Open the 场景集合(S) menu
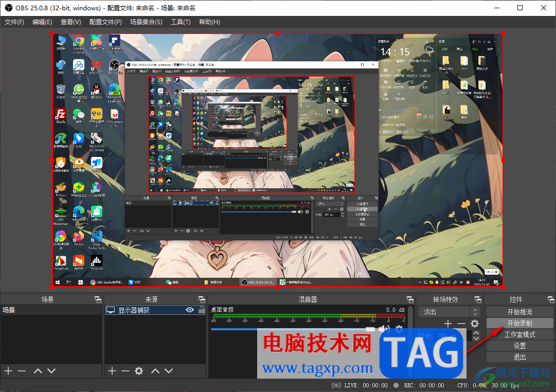This screenshot has width=556, height=392. [146, 22]
